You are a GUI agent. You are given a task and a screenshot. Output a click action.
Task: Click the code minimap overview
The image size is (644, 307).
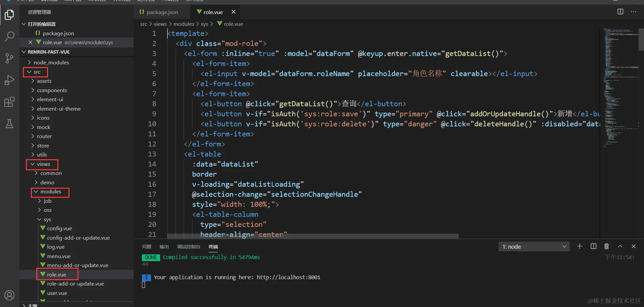point(620,88)
